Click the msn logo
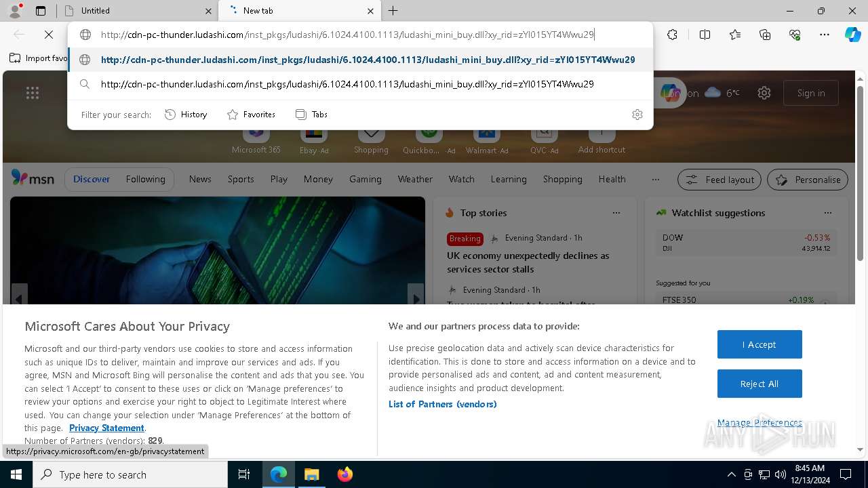868x488 pixels. (33, 178)
